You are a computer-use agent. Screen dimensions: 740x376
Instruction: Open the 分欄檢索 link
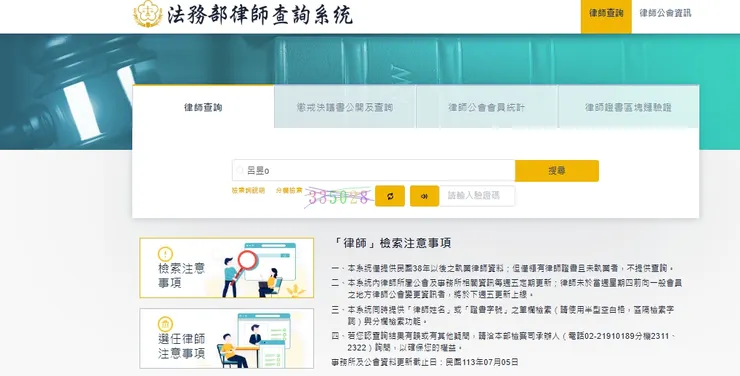pos(289,191)
